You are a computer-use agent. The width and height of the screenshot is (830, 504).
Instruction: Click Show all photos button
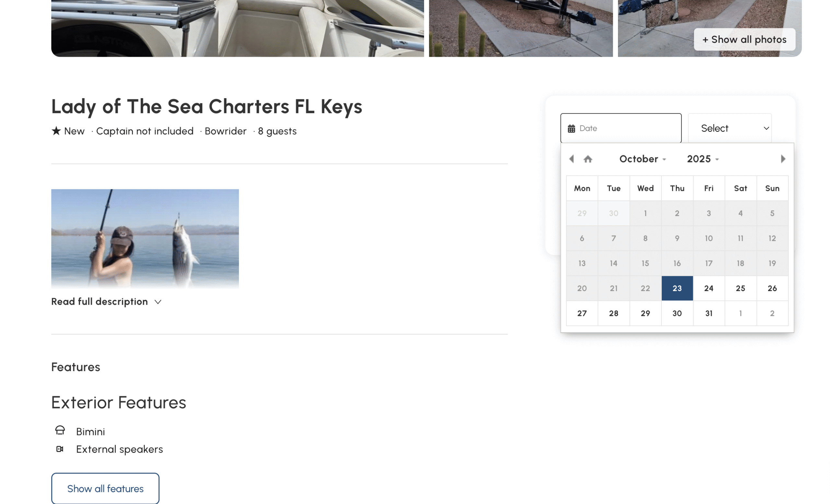[x=744, y=40]
